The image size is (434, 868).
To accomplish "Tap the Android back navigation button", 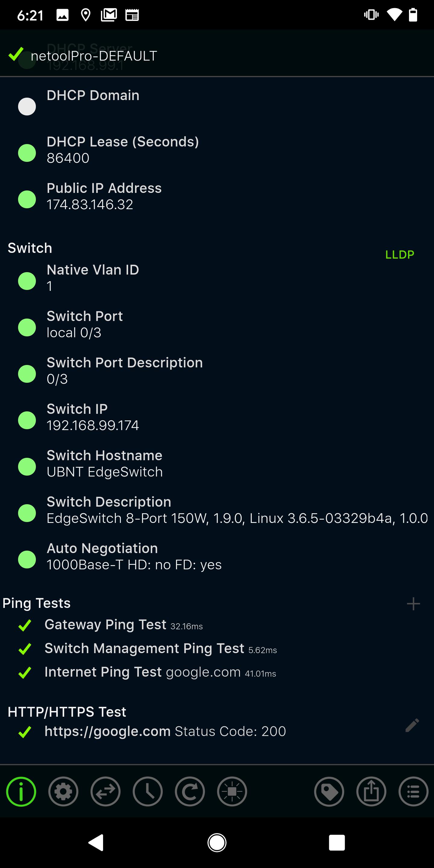I will pos(96,843).
